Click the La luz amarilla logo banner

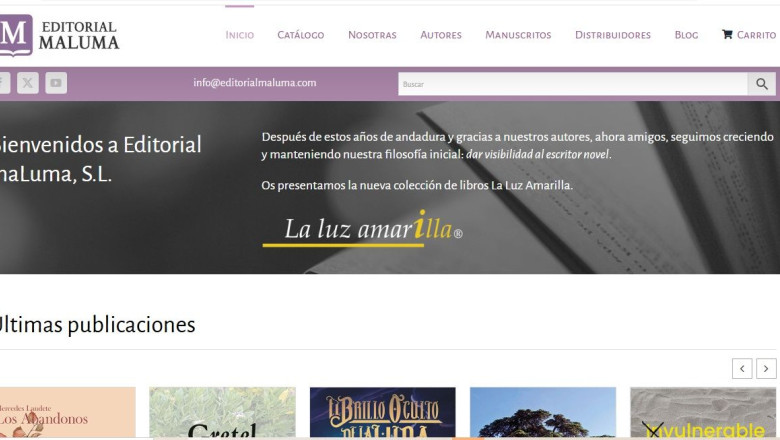363,229
